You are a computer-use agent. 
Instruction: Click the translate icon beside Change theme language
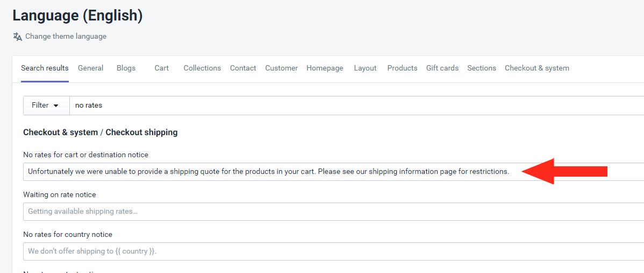click(17, 37)
